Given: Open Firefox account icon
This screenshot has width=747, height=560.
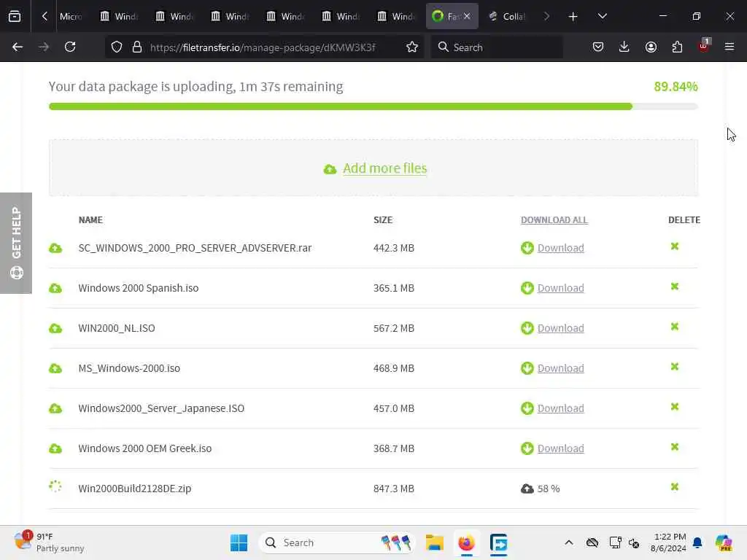Looking at the screenshot, I should 651,47.
